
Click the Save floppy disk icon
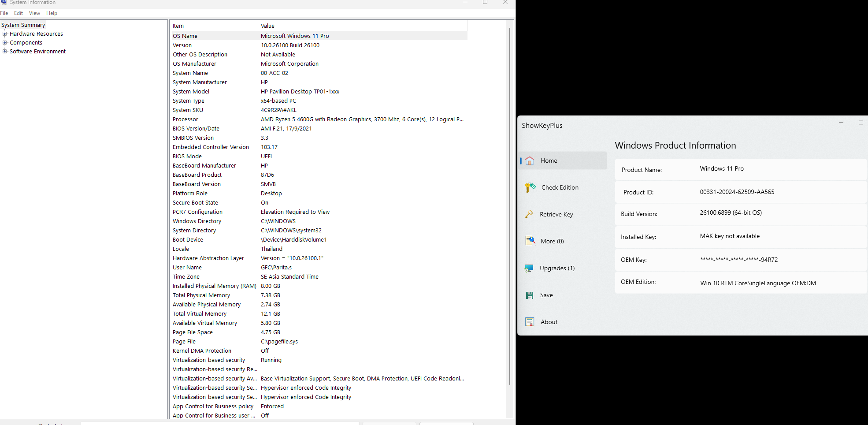point(530,295)
